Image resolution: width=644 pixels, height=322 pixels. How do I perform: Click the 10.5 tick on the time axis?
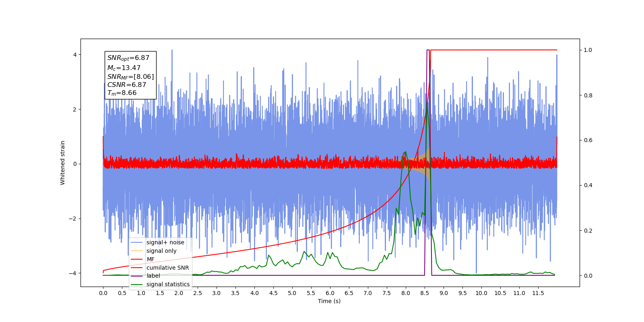[x=500, y=293]
